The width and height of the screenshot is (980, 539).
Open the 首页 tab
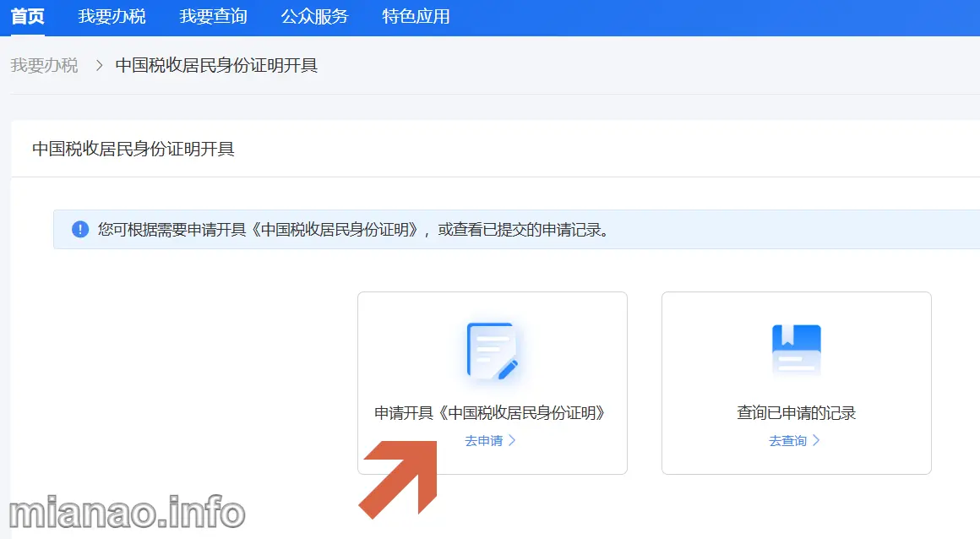[27, 17]
